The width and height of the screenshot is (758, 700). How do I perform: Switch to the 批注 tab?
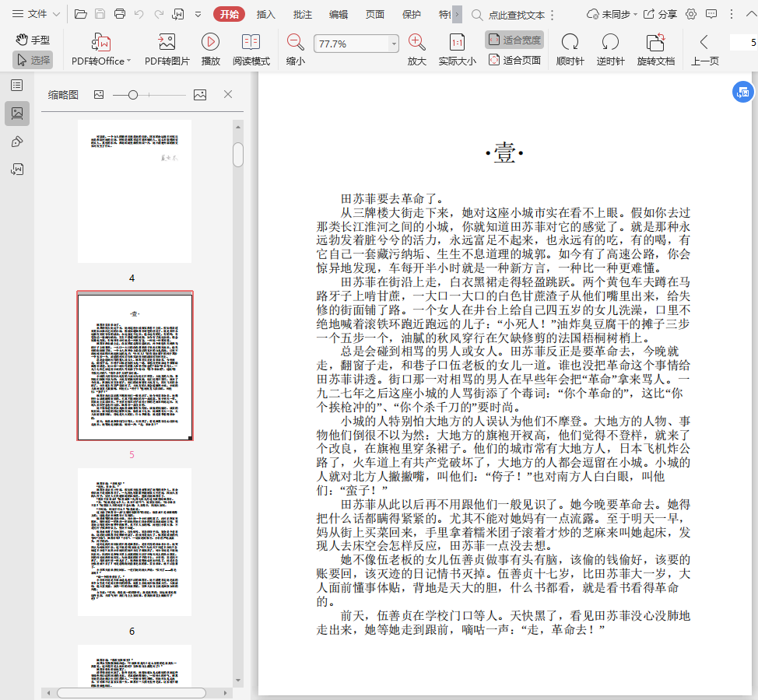[x=302, y=15]
